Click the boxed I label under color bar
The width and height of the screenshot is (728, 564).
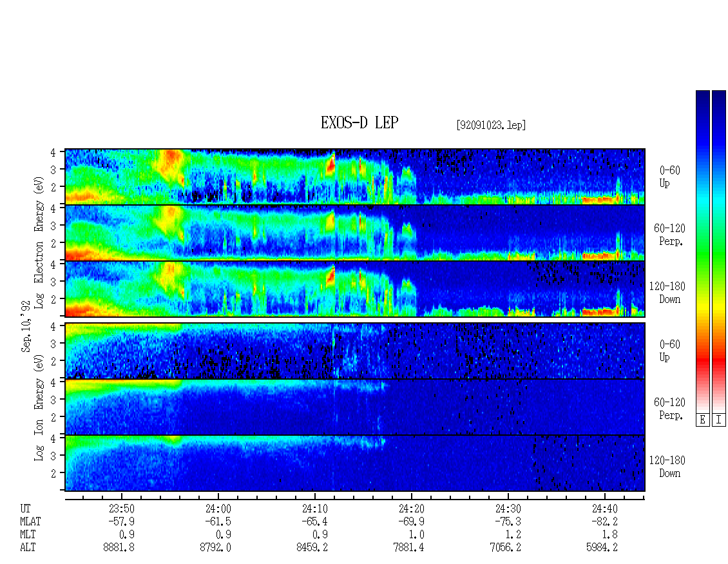click(719, 420)
